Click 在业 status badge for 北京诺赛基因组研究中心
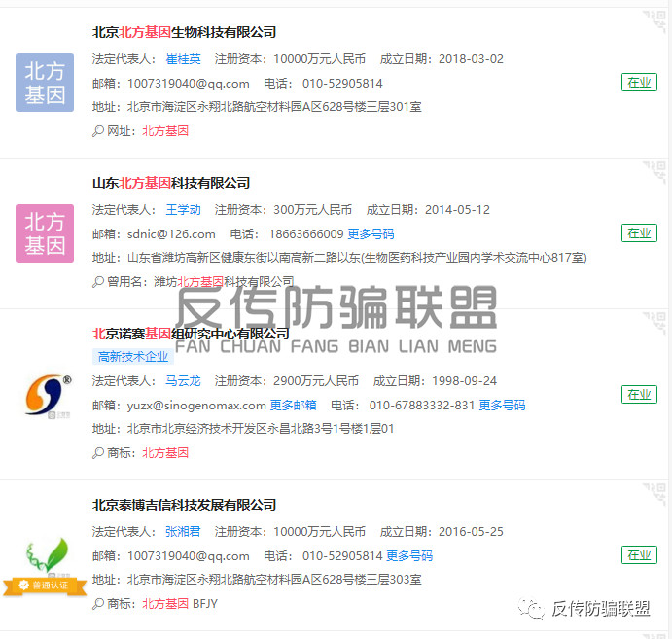The width and height of the screenshot is (672, 639). [x=639, y=394]
